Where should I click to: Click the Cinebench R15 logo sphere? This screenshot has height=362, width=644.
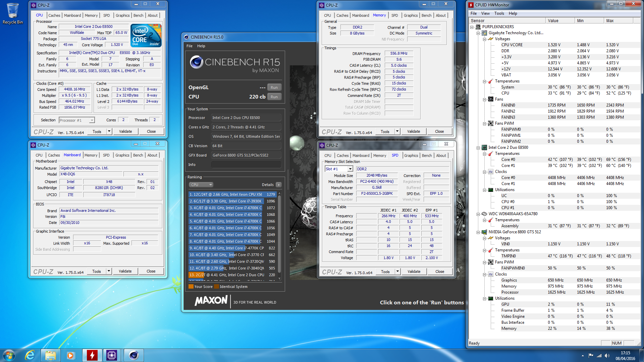point(197,62)
